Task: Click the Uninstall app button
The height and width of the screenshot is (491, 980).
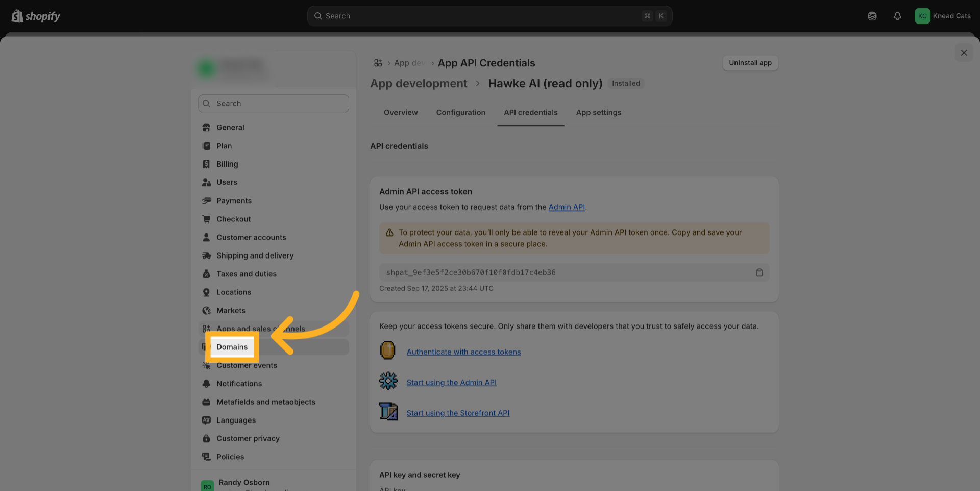Action: pyautogui.click(x=750, y=63)
